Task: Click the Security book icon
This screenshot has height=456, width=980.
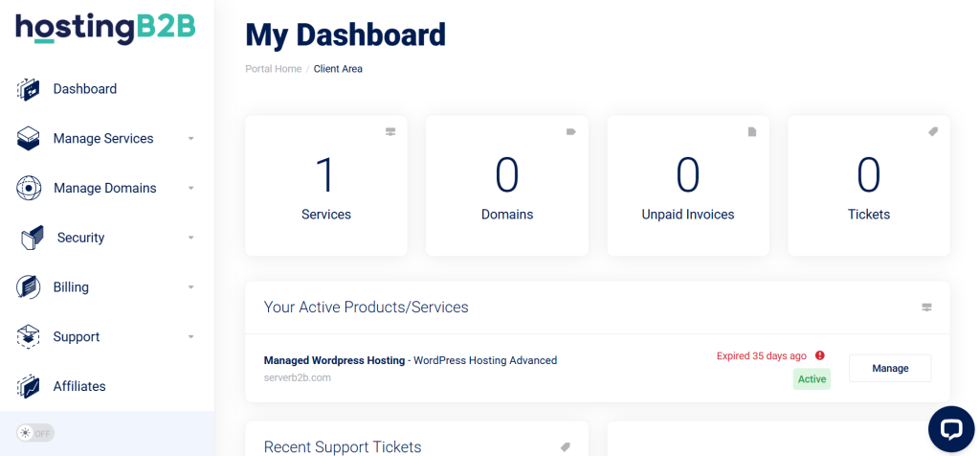Action: (33, 238)
